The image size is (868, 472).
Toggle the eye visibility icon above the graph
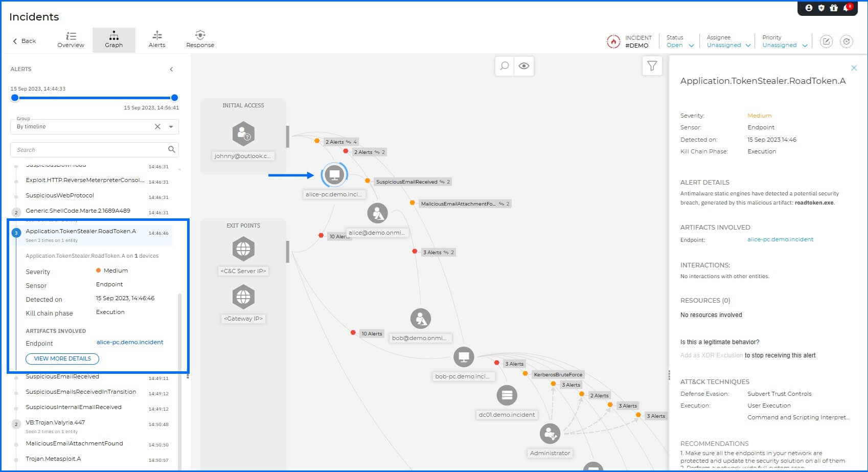pos(523,65)
